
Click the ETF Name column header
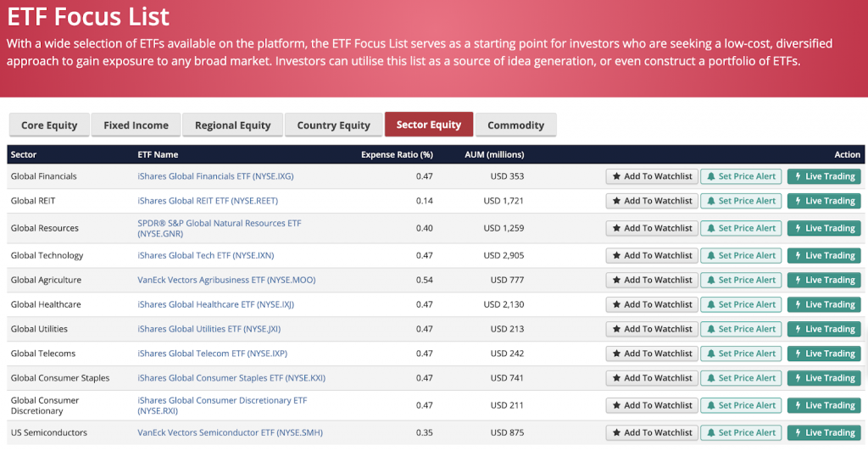coord(158,154)
